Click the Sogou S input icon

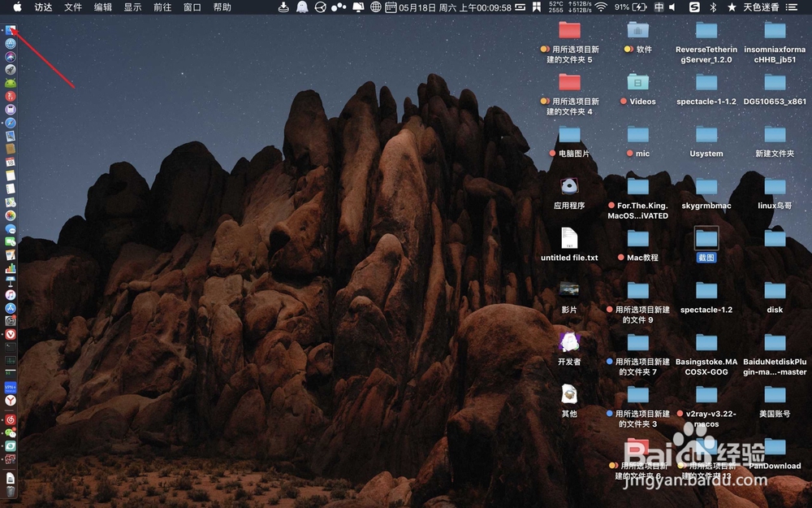click(x=694, y=7)
